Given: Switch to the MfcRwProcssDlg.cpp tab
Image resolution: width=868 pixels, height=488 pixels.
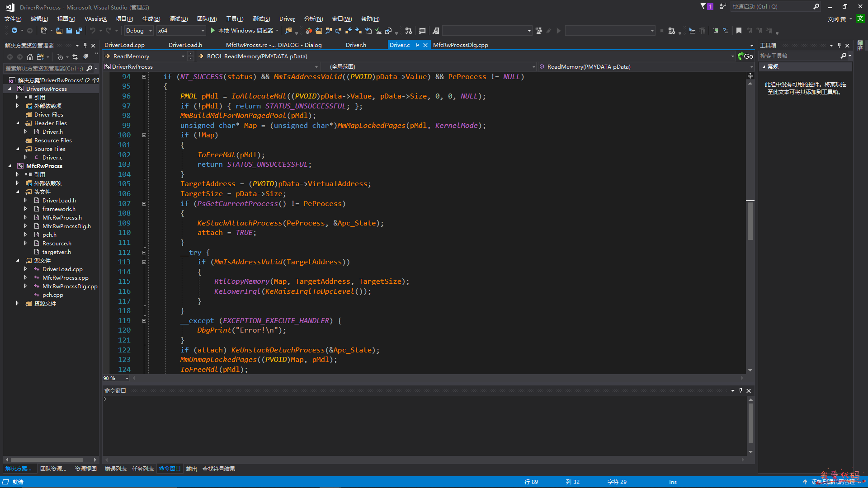Looking at the screenshot, I should (460, 45).
